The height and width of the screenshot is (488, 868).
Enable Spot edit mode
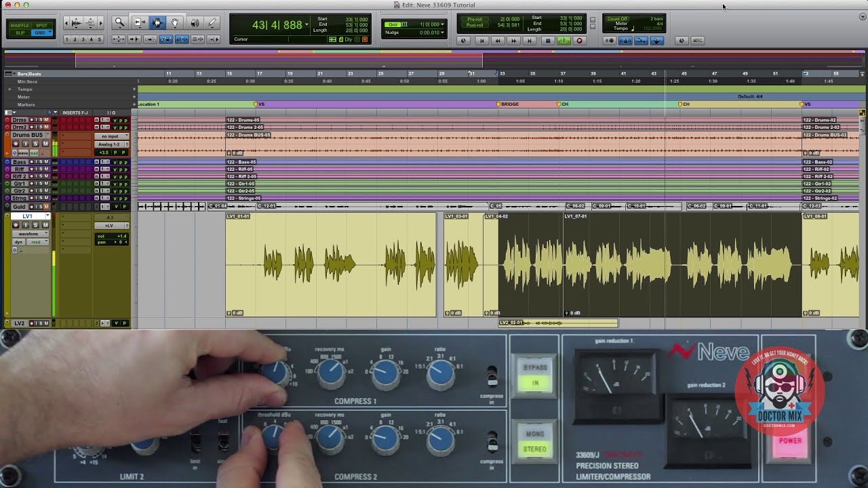(42, 26)
